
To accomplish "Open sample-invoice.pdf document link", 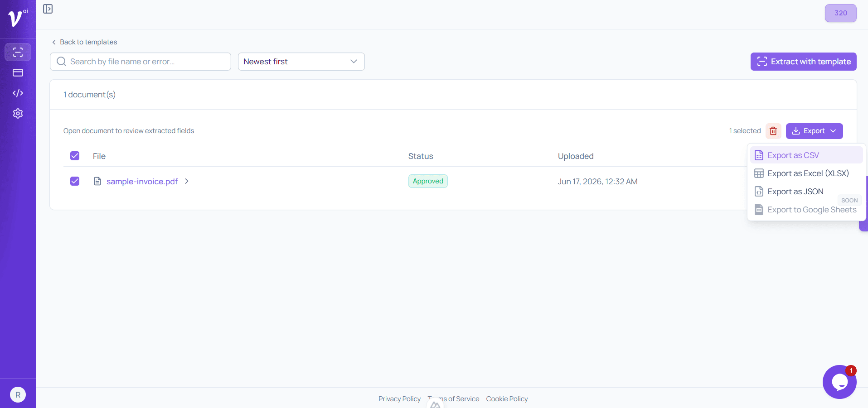I will 142,182.
